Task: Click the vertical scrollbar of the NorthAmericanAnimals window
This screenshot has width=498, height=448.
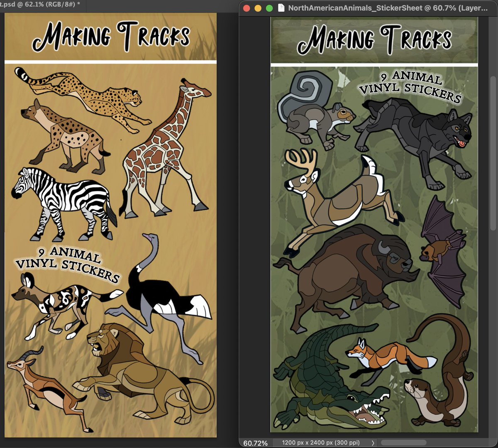Action: (493, 153)
